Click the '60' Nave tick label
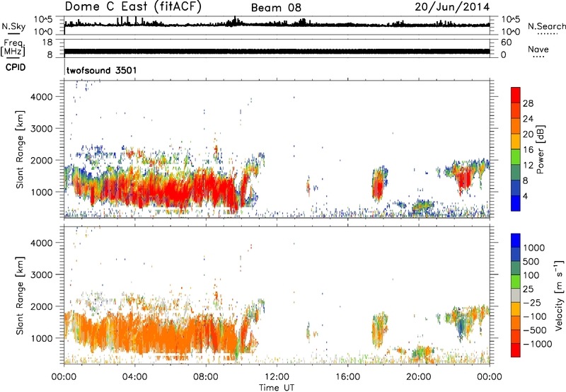The width and height of the screenshot is (566, 392). pyautogui.click(x=506, y=42)
